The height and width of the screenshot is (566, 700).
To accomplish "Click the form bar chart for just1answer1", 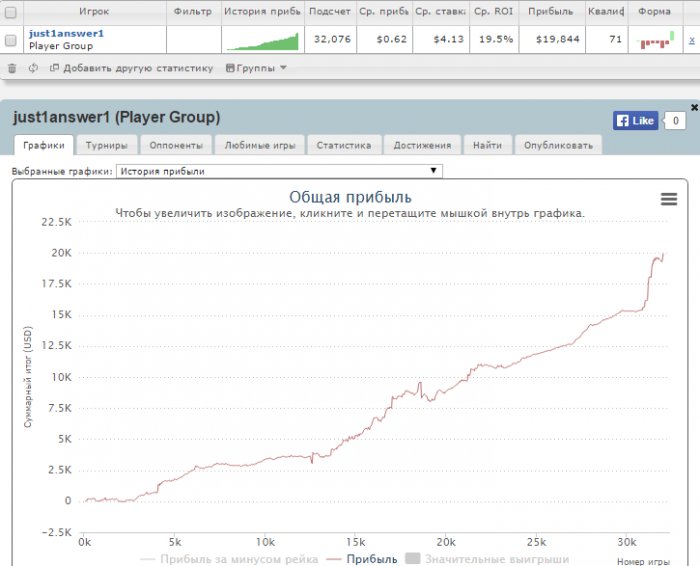I will coord(655,41).
